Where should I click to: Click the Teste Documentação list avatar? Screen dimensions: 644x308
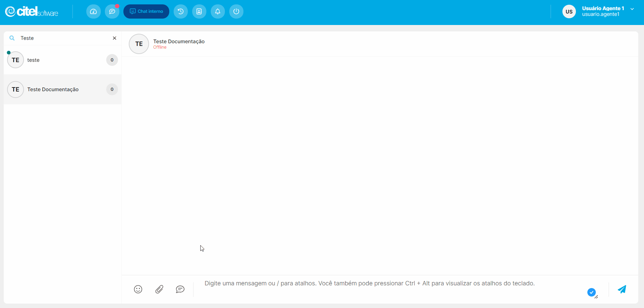pyautogui.click(x=16, y=89)
